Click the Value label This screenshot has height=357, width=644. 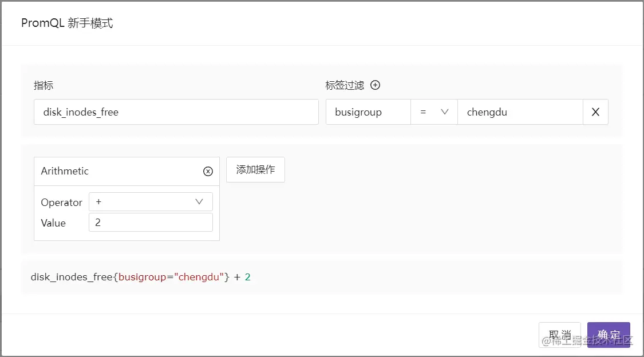53,223
